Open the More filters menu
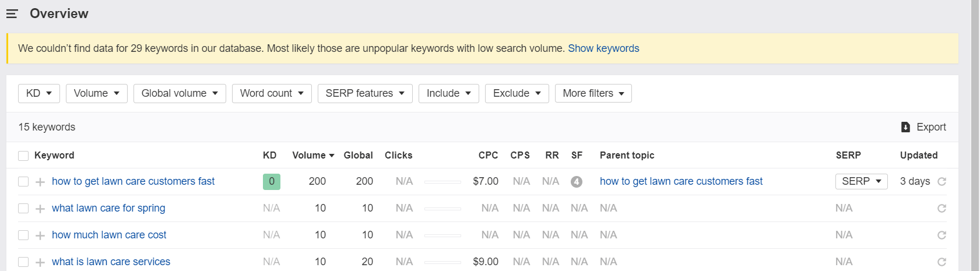This screenshot has height=271, width=980. tap(593, 93)
